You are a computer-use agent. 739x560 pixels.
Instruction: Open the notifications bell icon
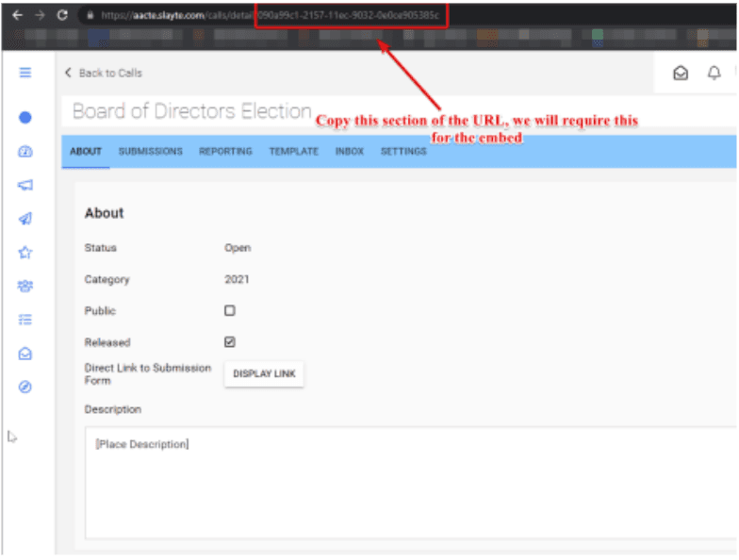(714, 74)
